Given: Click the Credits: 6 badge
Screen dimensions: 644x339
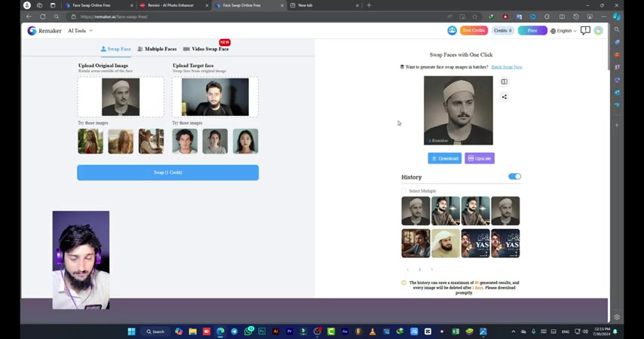Looking at the screenshot, I should (503, 31).
